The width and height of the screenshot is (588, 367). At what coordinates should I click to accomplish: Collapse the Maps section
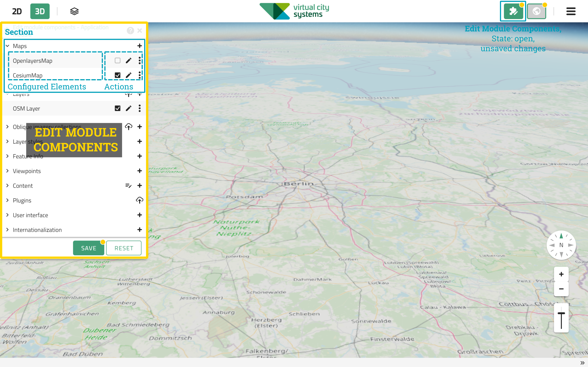click(8, 46)
